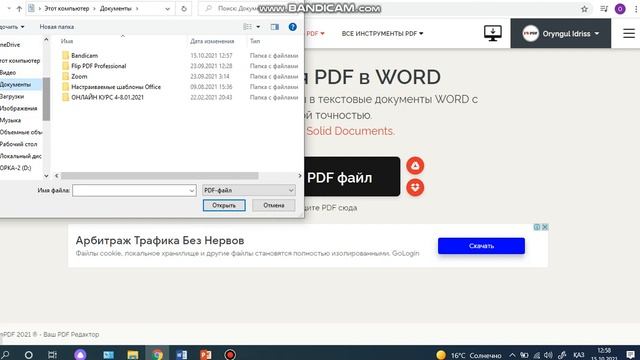Click the КАЗ language indicator
640x360 pixels.
[579, 355]
